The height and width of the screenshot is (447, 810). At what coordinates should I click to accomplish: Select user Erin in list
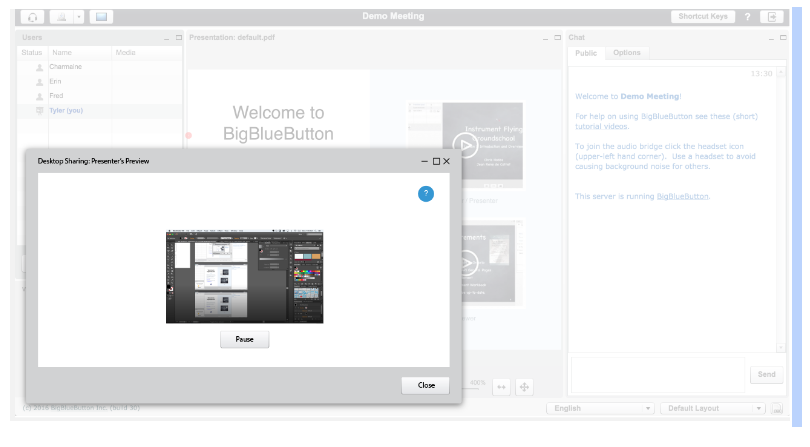(100, 82)
